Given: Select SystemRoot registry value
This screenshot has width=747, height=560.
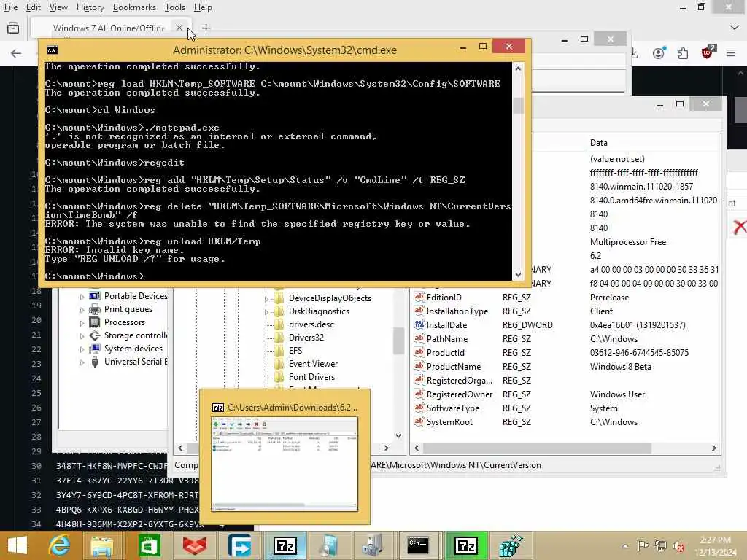Looking at the screenshot, I should 449,422.
